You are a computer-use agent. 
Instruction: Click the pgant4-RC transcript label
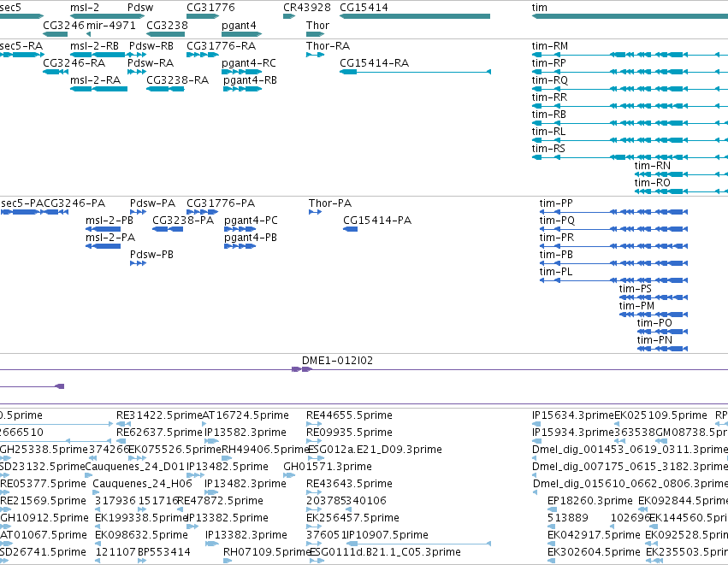click(x=248, y=63)
